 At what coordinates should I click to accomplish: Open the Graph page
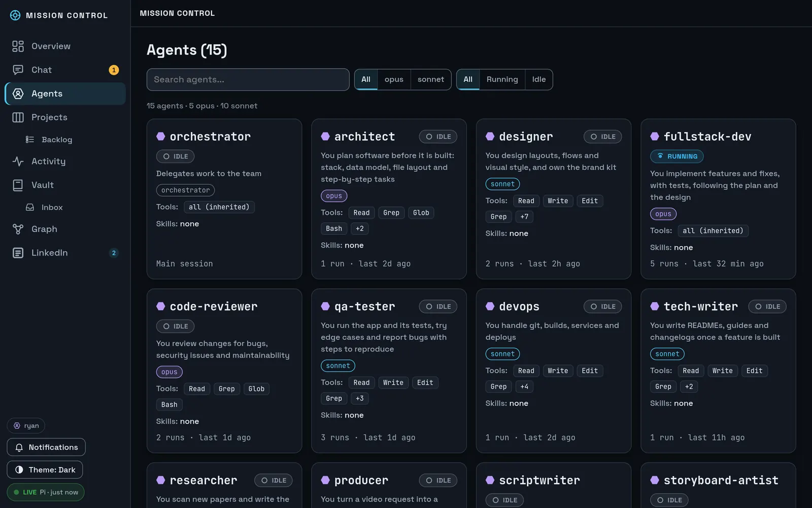coord(65,229)
